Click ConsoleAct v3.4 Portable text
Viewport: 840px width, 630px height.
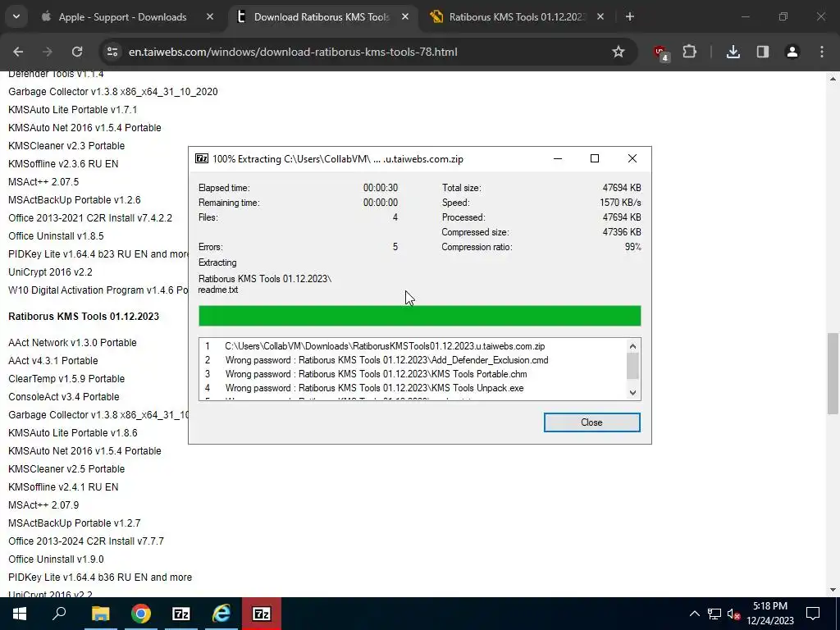[64, 397]
